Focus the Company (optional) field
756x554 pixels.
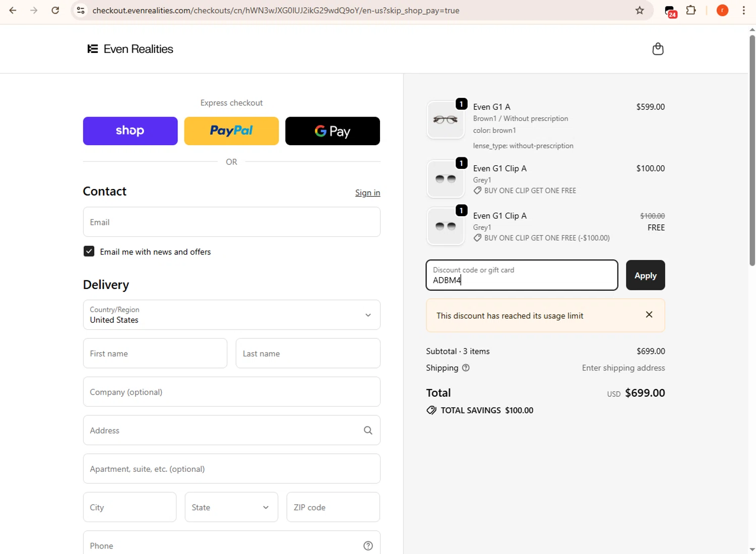coord(232,392)
